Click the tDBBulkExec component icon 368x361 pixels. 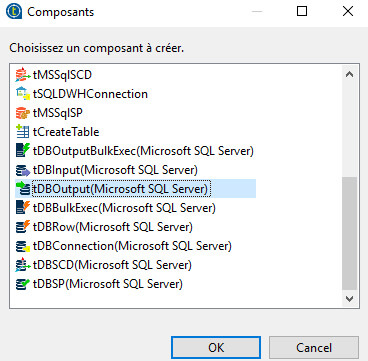point(23,208)
